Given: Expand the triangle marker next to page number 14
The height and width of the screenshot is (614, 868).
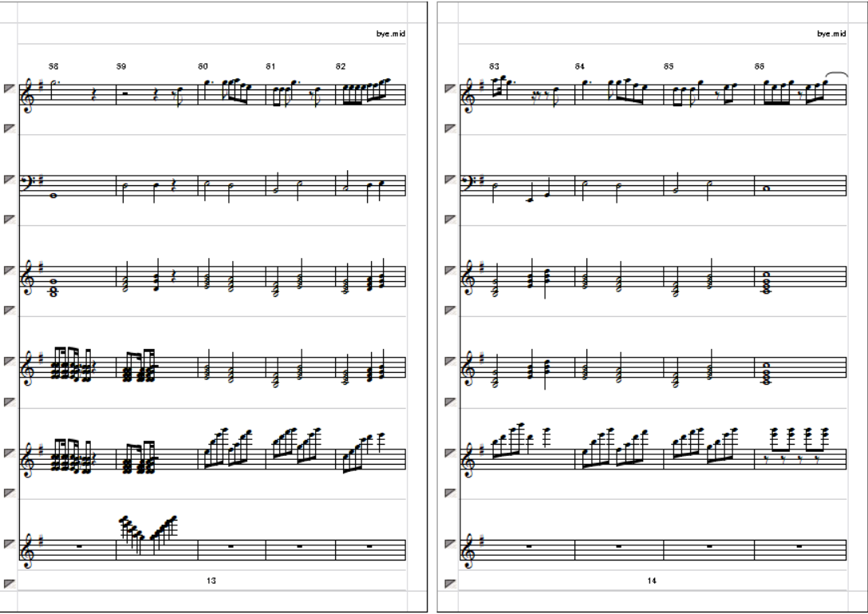Looking at the screenshot, I should coord(450,583).
